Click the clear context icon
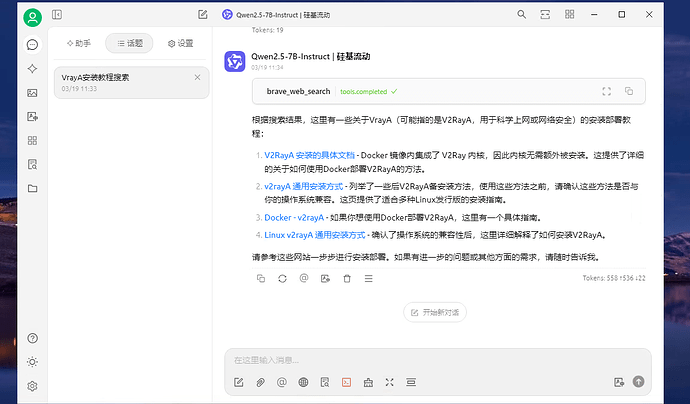Viewport: 690px width, 404px height. click(x=411, y=382)
